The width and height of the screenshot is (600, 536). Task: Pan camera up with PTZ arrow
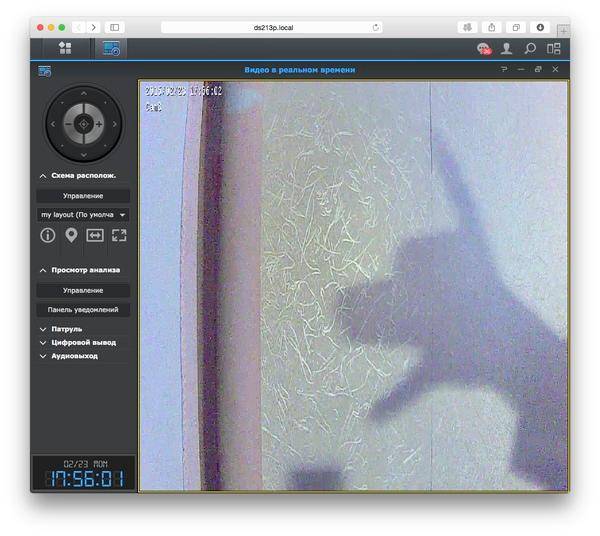pos(84,93)
